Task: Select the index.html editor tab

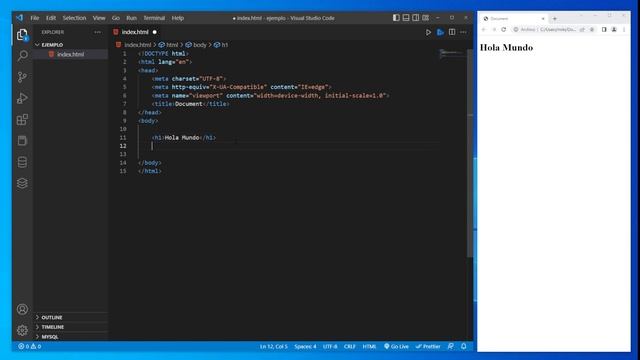Action: 135,32
